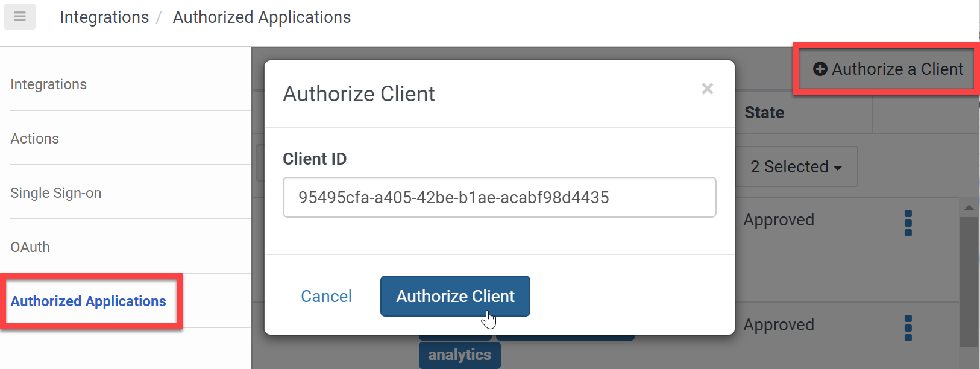
Task: Open the Integrations sidebar entry
Action: 48,84
